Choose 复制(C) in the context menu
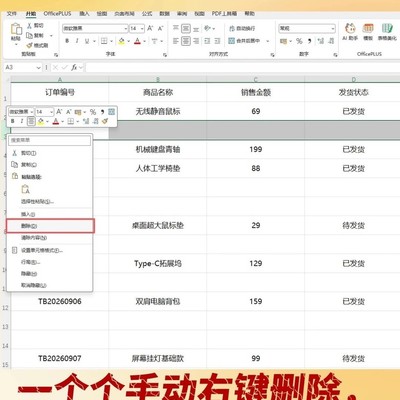Viewport: 400px width, 400px height. pos(50,165)
